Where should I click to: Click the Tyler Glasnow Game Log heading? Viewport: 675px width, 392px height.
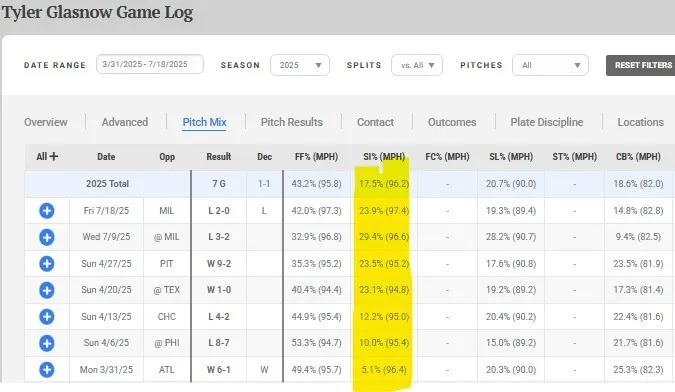(97, 12)
